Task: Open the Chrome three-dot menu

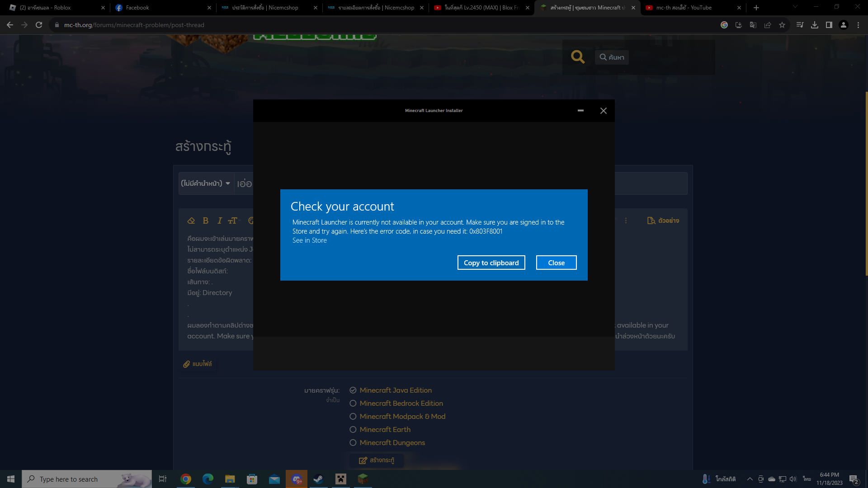Action: click(858, 25)
